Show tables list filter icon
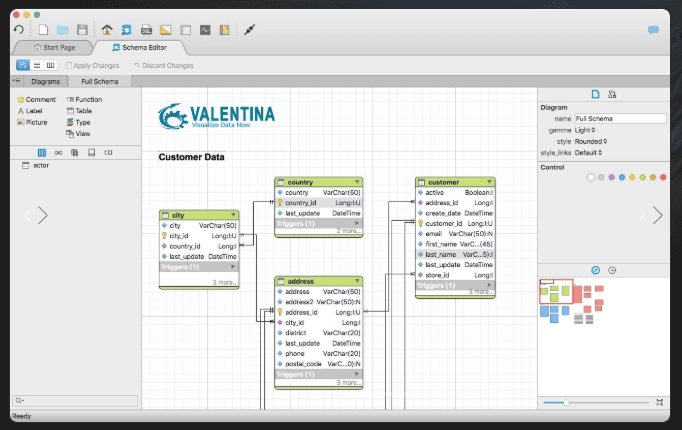 point(42,153)
